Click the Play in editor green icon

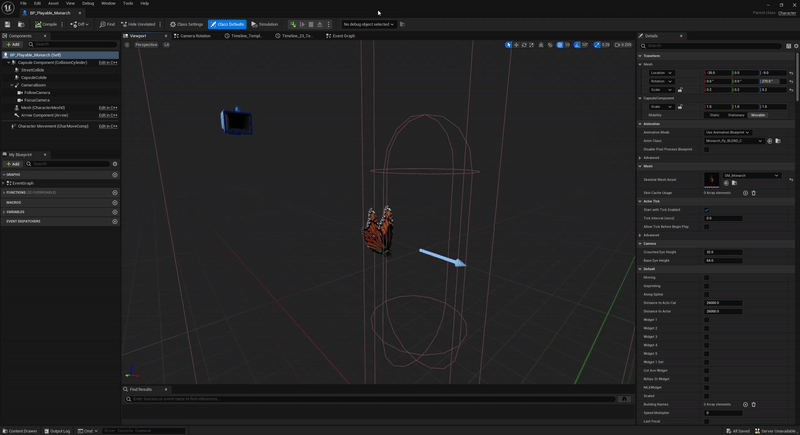coord(293,24)
